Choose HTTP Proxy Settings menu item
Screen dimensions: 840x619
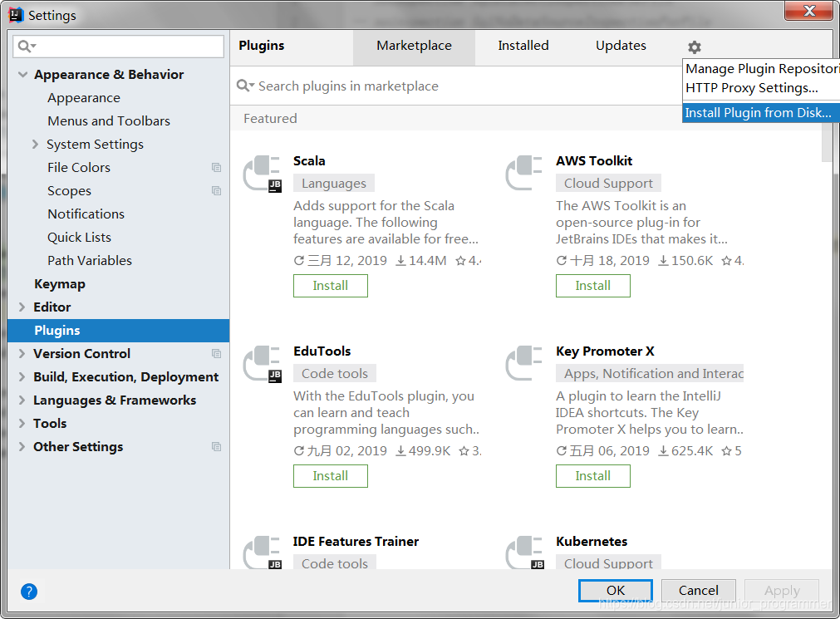coord(761,88)
